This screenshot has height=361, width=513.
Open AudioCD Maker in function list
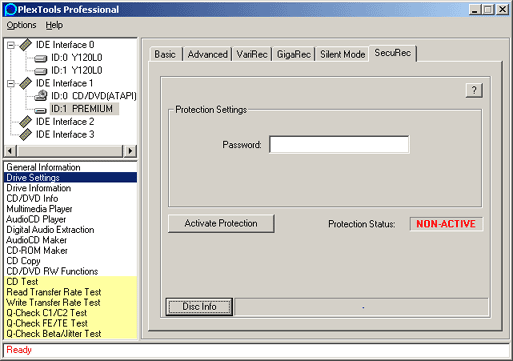click(x=70, y=240)
